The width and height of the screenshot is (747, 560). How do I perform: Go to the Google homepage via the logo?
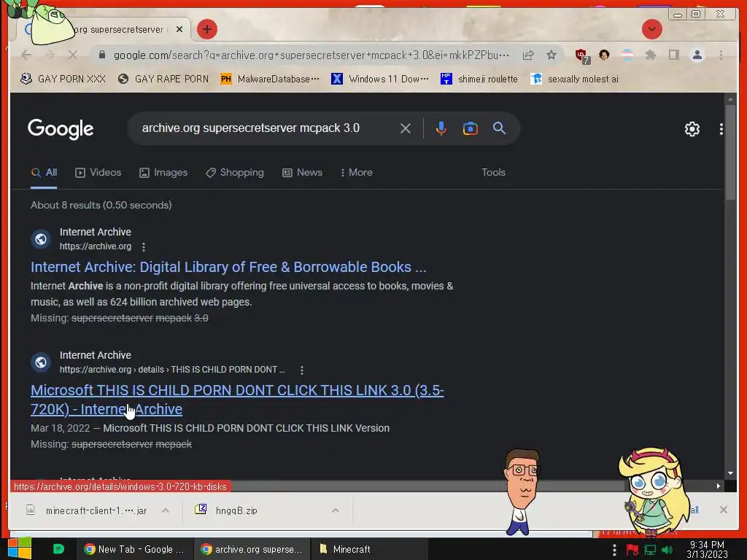pyautogui.click(x=61, y=128)
